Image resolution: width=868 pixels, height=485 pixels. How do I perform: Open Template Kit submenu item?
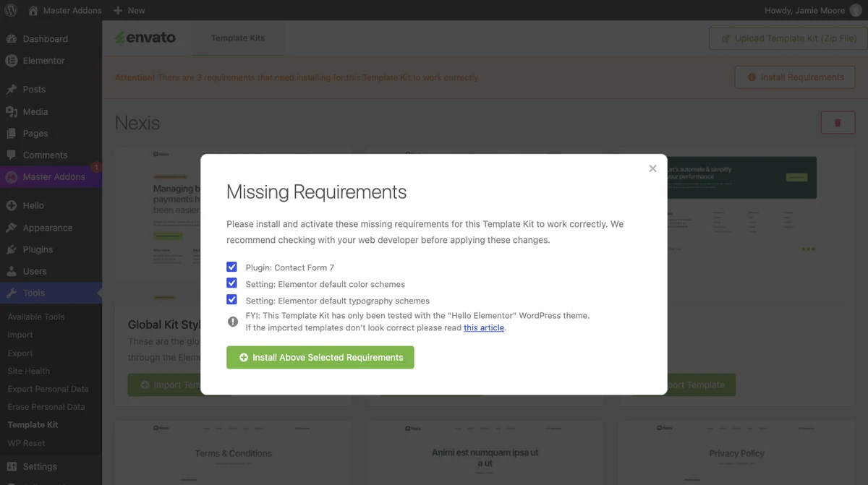click(x=33, y=425)
